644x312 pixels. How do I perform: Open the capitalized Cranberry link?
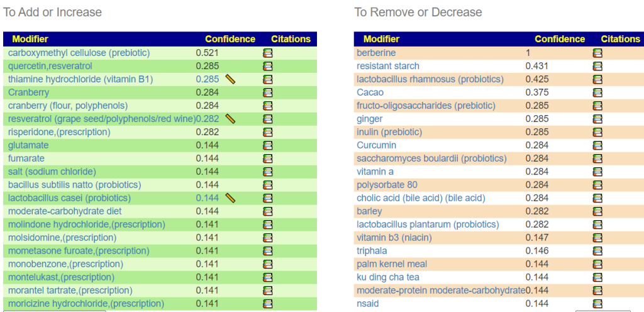(28, 92)
